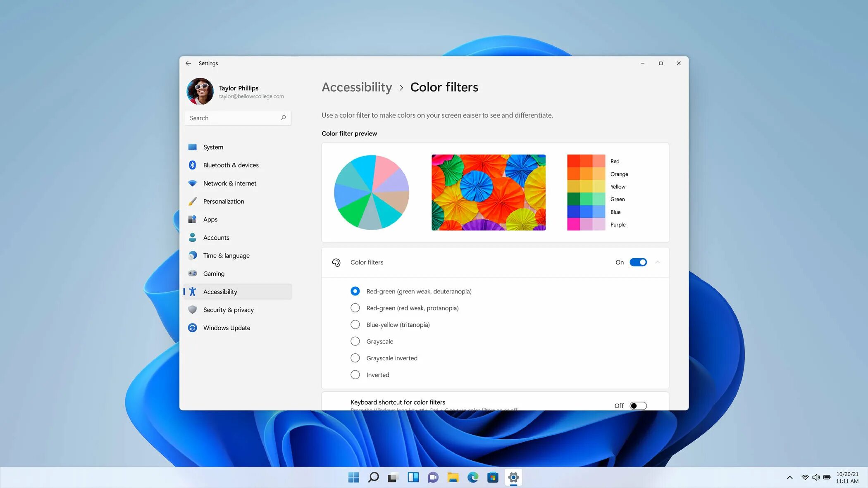
Task: Select Grayscale radio button
Action: [x=355, y=341]
